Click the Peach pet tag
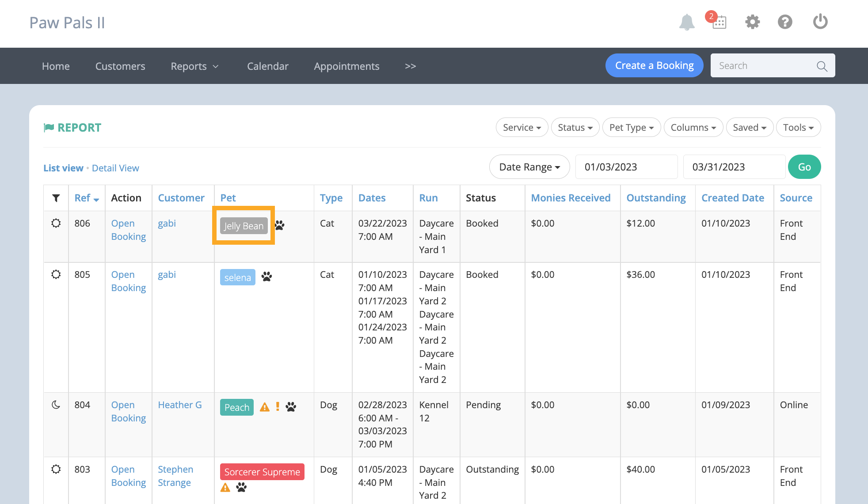868x504 pixels. [x=237, y=407]
